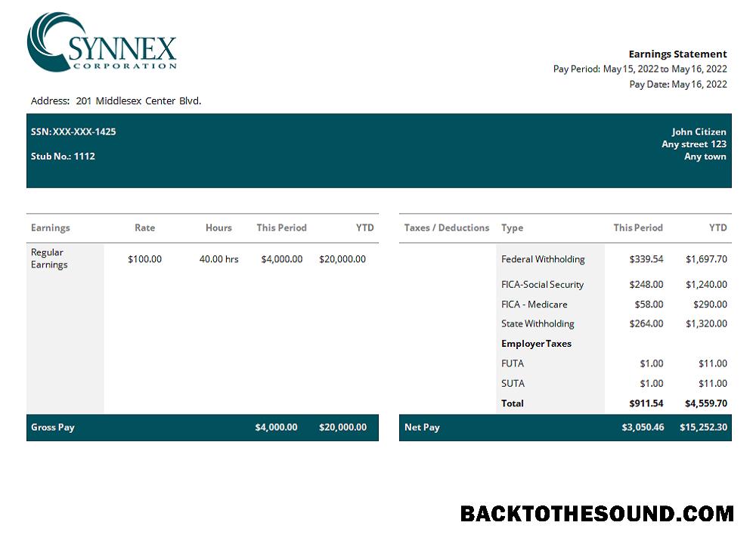
Task: Click the employee name 'John Citizen'
Action: tap(699, 131)
